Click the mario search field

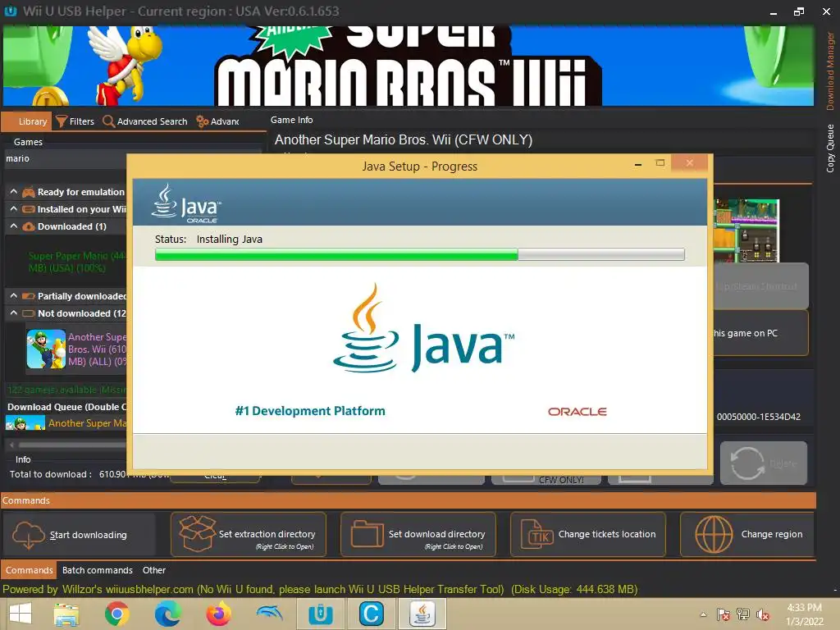tap(66, 158)
